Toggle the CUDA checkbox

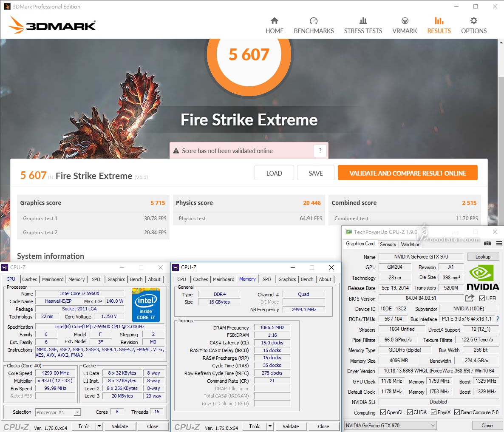click(x=410, y=412)
